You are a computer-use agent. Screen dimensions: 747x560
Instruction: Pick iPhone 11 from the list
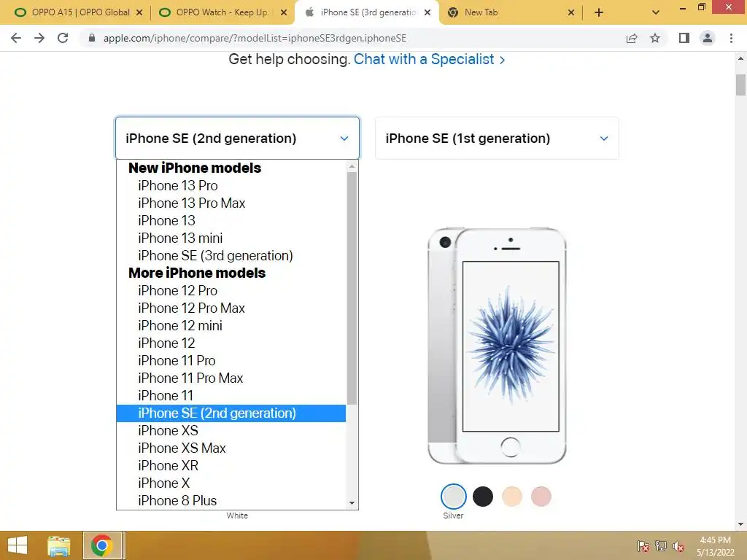click(231, 396)
